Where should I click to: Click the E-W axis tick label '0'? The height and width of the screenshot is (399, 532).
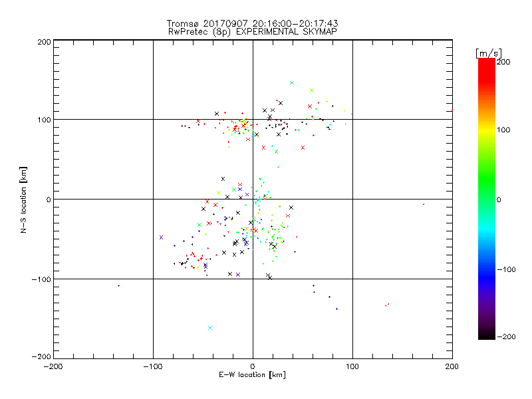tap(253, 366)
